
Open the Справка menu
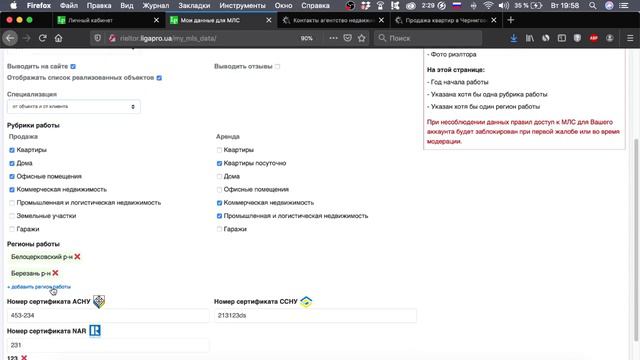point(315,6)
